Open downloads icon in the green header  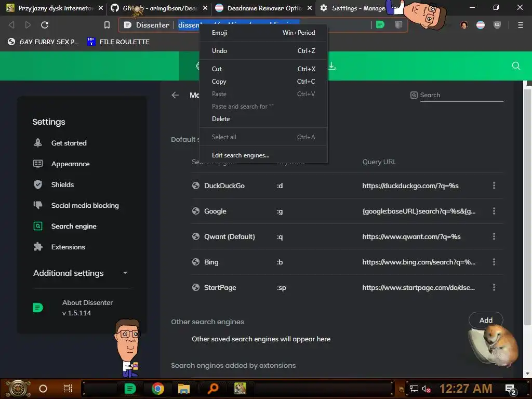click(332, 66)
